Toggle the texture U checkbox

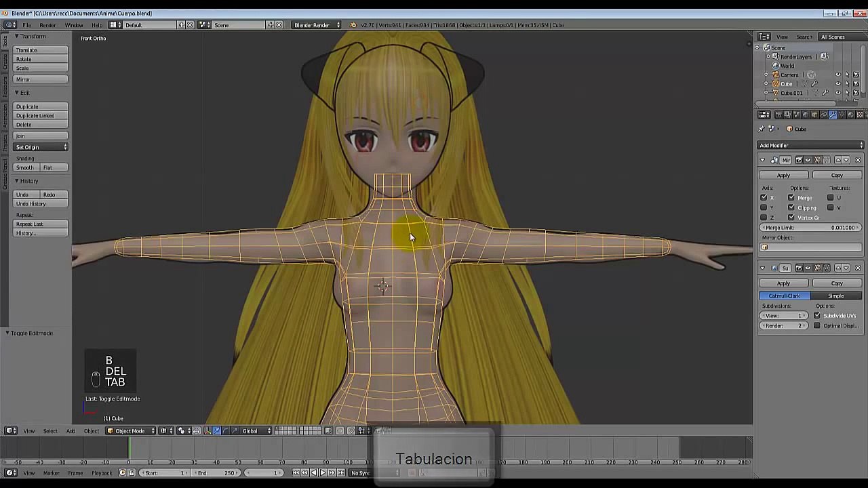coord(830,197)
